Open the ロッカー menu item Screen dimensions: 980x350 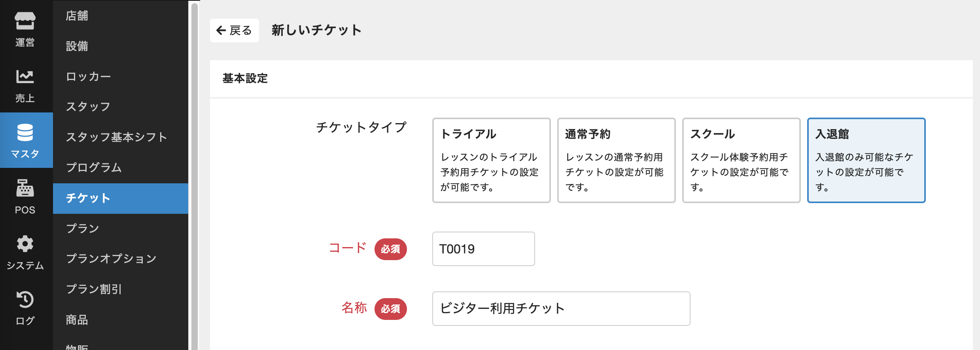(88, 76)
